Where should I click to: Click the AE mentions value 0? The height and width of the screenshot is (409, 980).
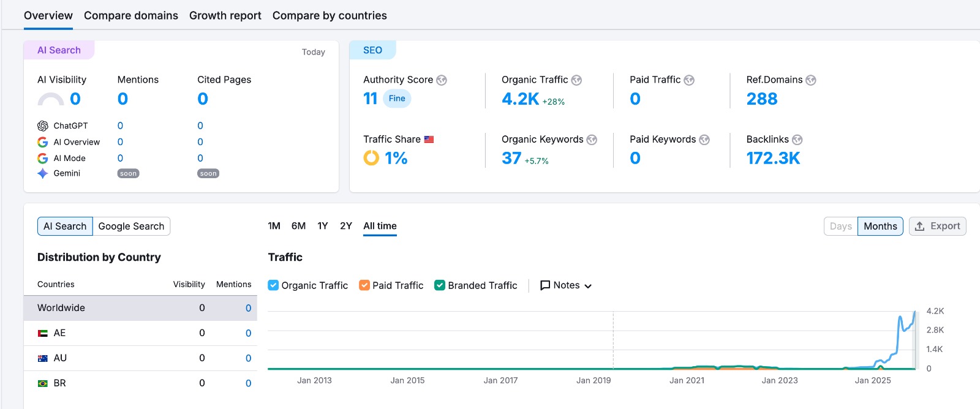[x=248, y=333]
